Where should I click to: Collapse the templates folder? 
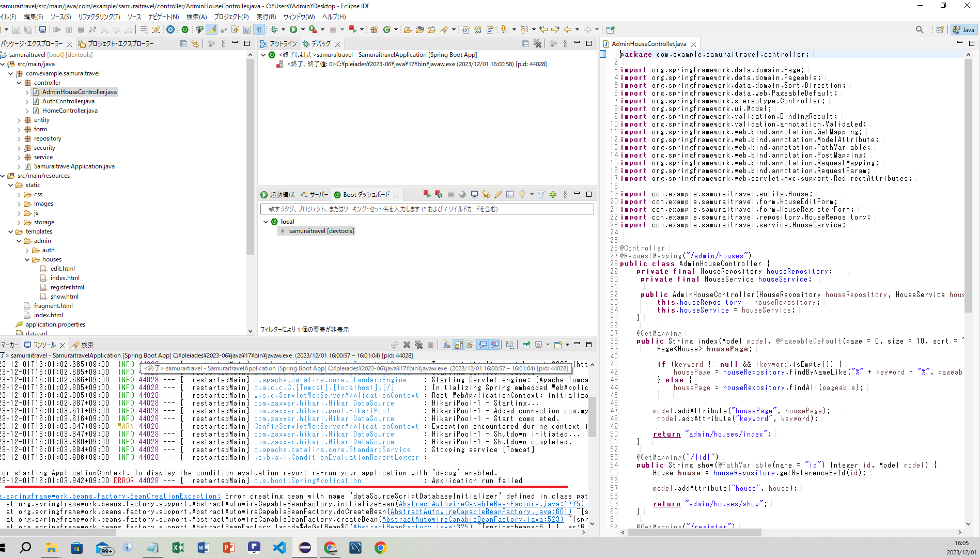pyautogui.click(x=10, y=231)
